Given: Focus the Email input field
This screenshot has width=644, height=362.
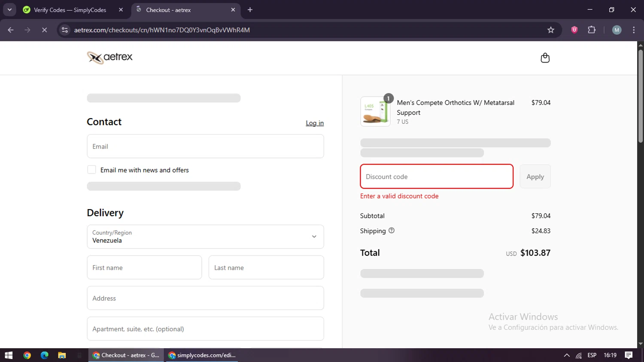Looking at the screenshot, I should click(x=205, y=146).
